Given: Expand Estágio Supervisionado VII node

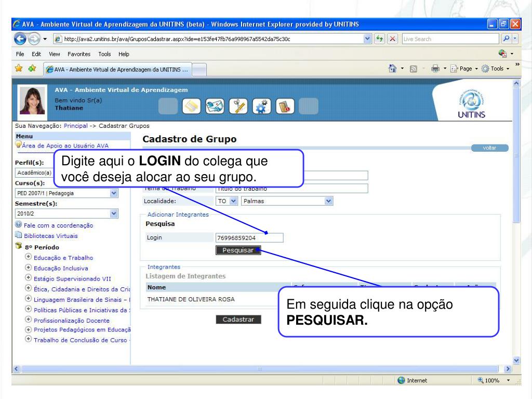Looking at the screenshot, I should pos(29,278).
